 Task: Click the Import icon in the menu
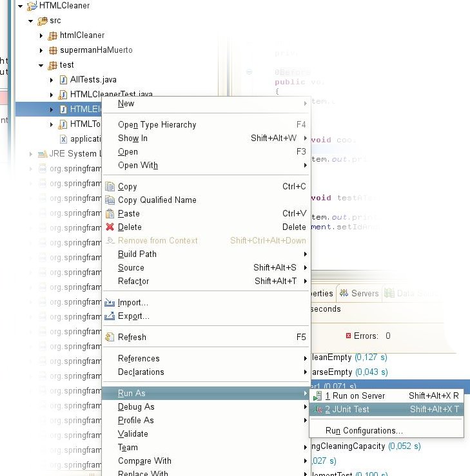click(x=110, y=303)
